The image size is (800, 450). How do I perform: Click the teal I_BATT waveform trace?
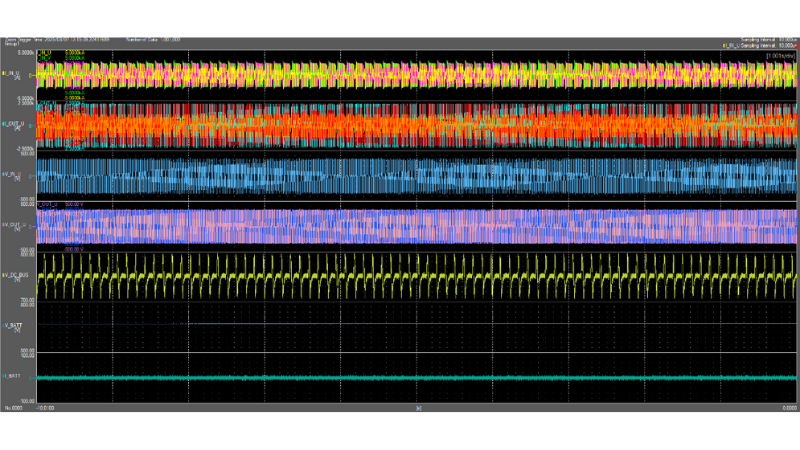(x=400, y=378)
